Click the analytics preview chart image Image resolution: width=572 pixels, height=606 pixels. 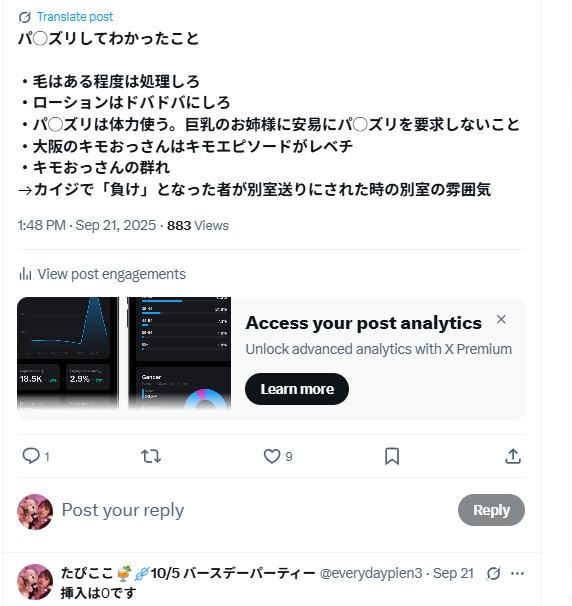[x=124, y=353]
